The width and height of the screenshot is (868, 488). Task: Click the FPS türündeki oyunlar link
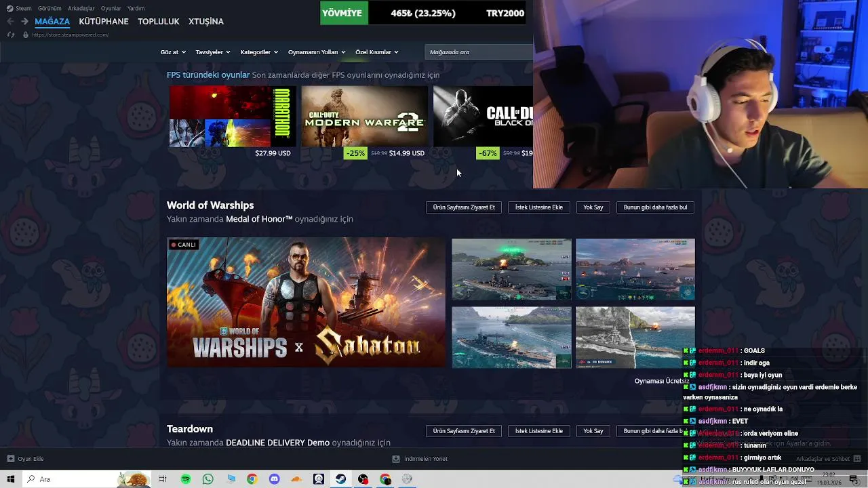point(208,75)
